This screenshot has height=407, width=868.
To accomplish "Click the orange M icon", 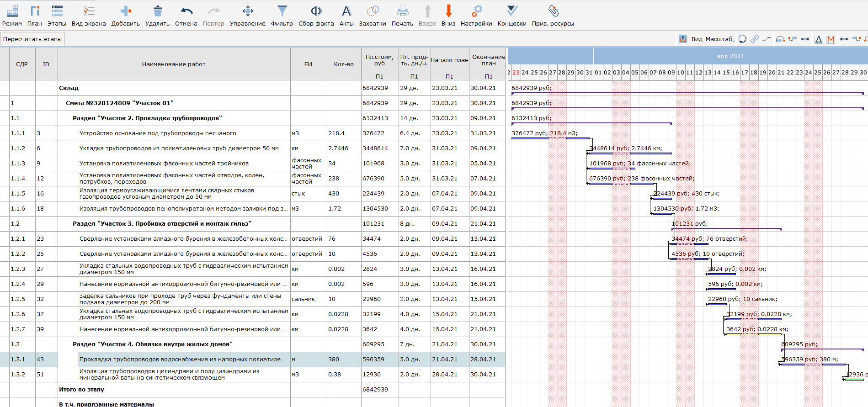I will coord(831,39).
